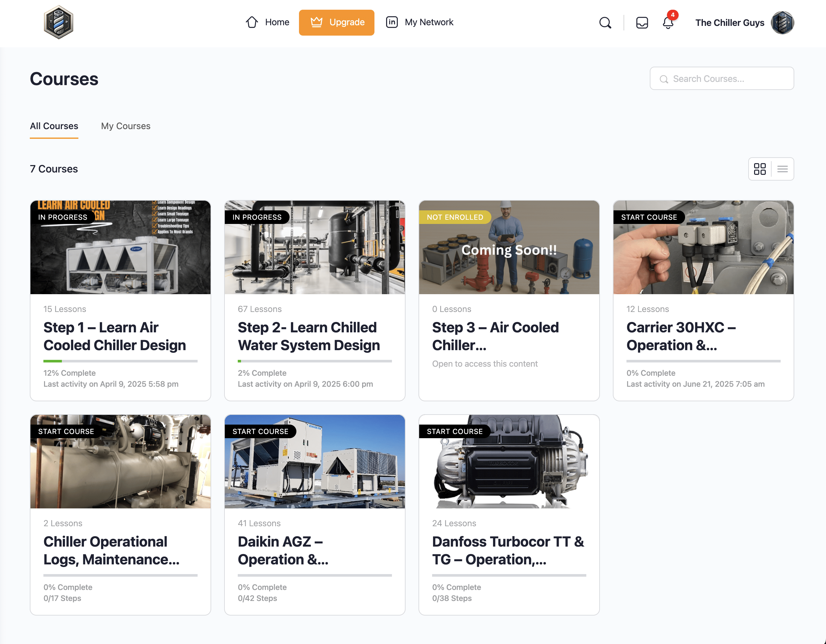Click the crown icon on Upgrade
The image size is (826, 644).
point(316,22)
